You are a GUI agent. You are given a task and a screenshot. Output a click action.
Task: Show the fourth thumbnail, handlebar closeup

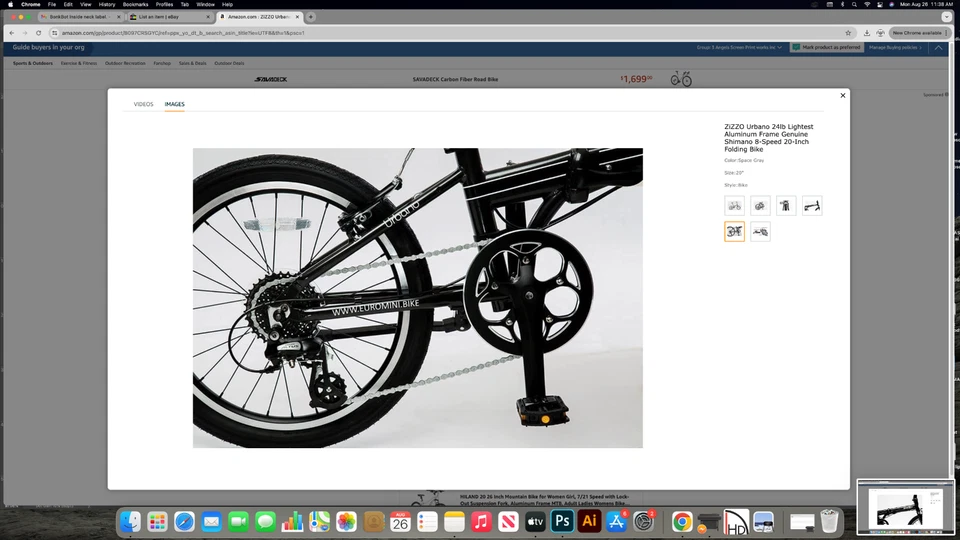(812, 206)
